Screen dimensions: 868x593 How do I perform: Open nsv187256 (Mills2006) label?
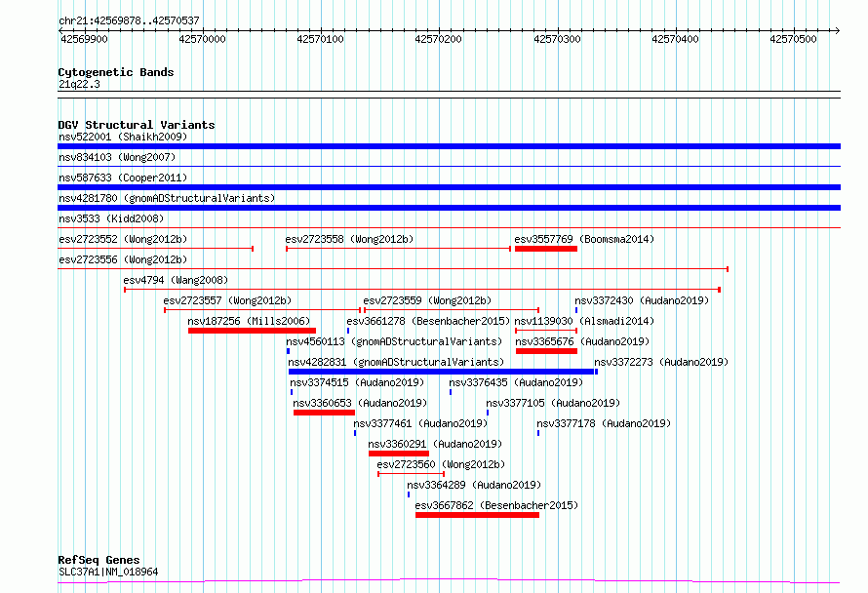249,321
